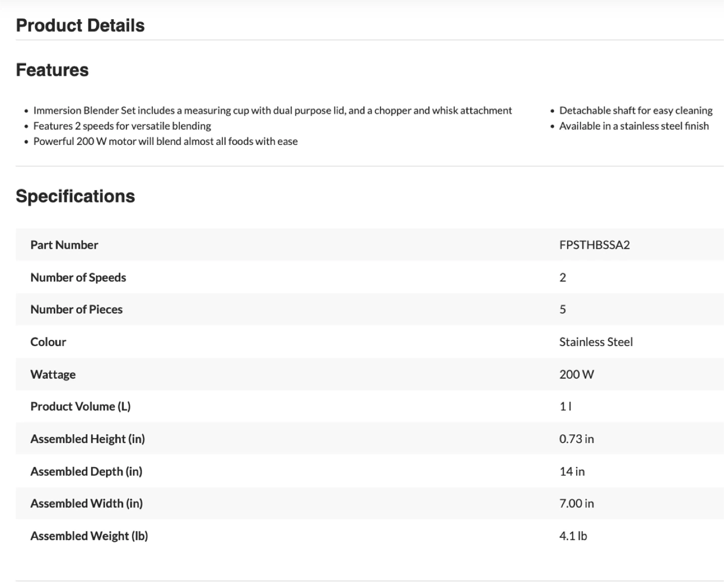This screenshot has width=724, height=588.
Task: Click the Specifications section heading
Action: pyautogui.click(x=75, y=196)
